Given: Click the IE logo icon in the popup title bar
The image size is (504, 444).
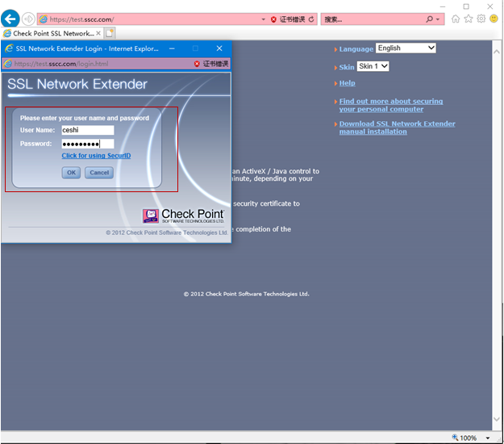Looking at the screenshot, I should (x=9, y=48).
